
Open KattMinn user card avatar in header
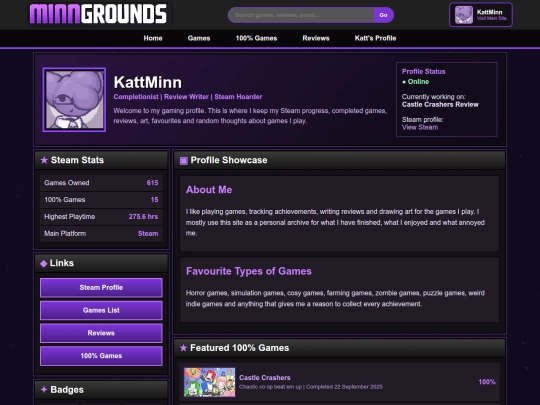click(464, 15)
